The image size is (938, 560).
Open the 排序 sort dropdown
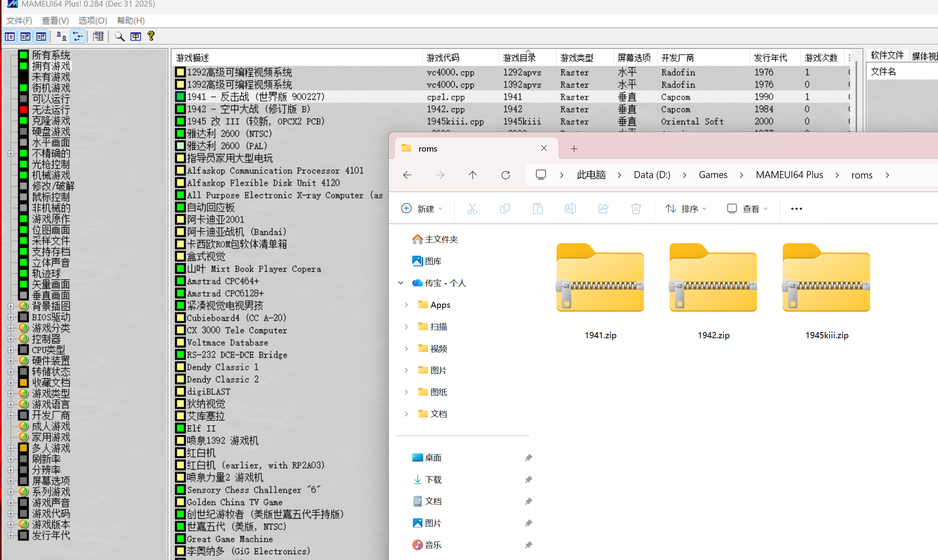(686, 208)
